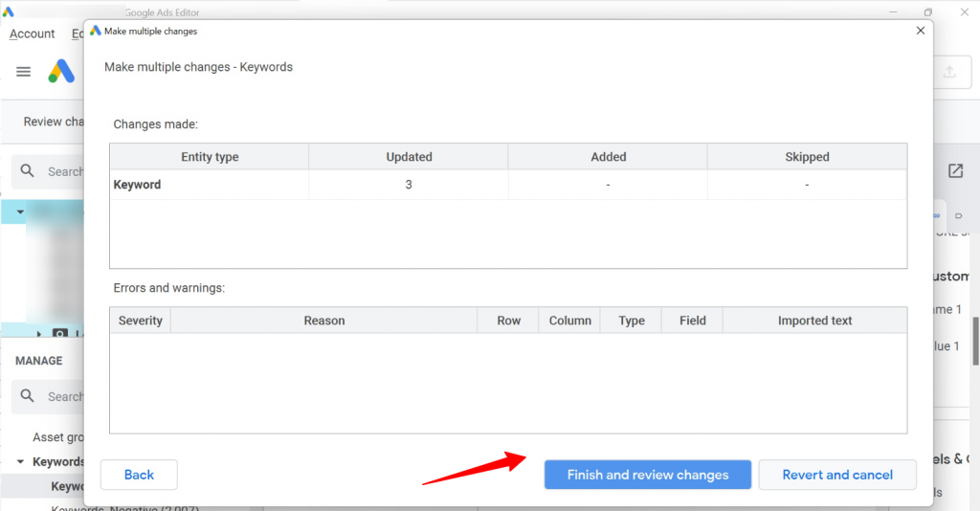Screen dimensions: 980x511
Task: Close the Make multiple changes dialog
Action: pyautogui.click(x=921, y=31)
